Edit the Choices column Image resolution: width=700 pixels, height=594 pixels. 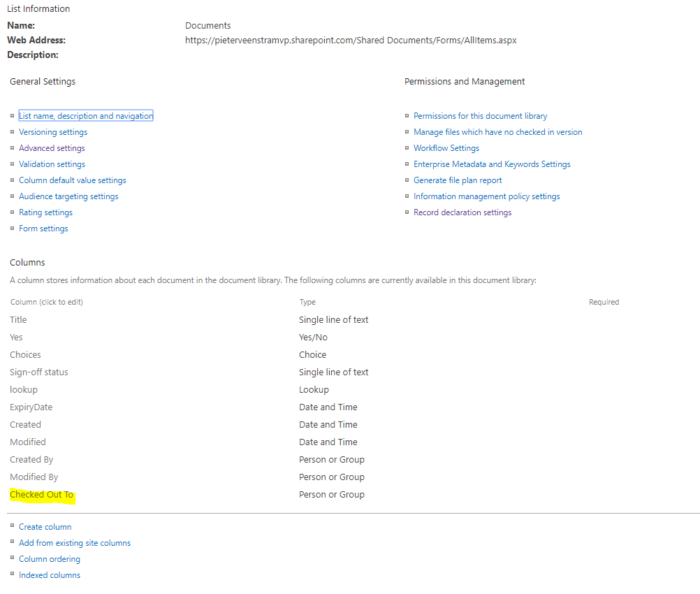[25, 354]
